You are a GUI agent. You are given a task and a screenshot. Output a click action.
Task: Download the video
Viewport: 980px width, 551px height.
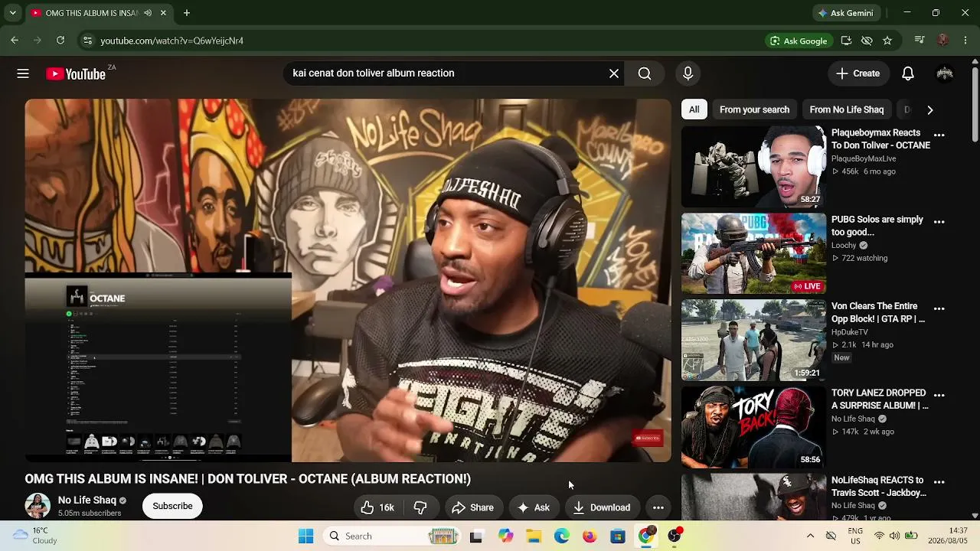coord(602,507)
